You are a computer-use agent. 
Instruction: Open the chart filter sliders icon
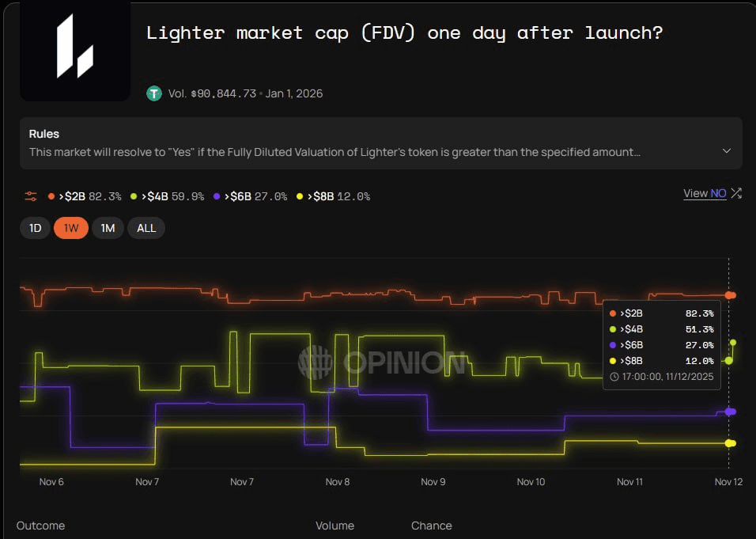(x=31, y=195)
